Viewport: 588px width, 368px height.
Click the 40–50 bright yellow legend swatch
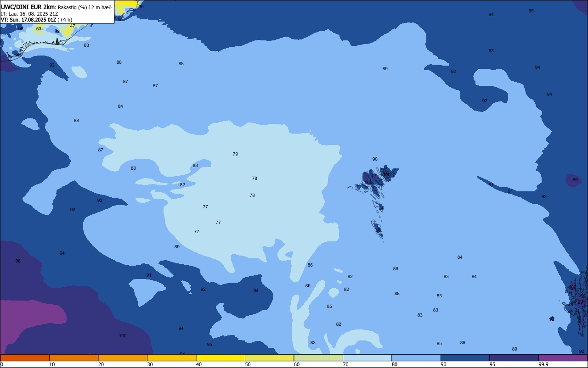point(220,357)
